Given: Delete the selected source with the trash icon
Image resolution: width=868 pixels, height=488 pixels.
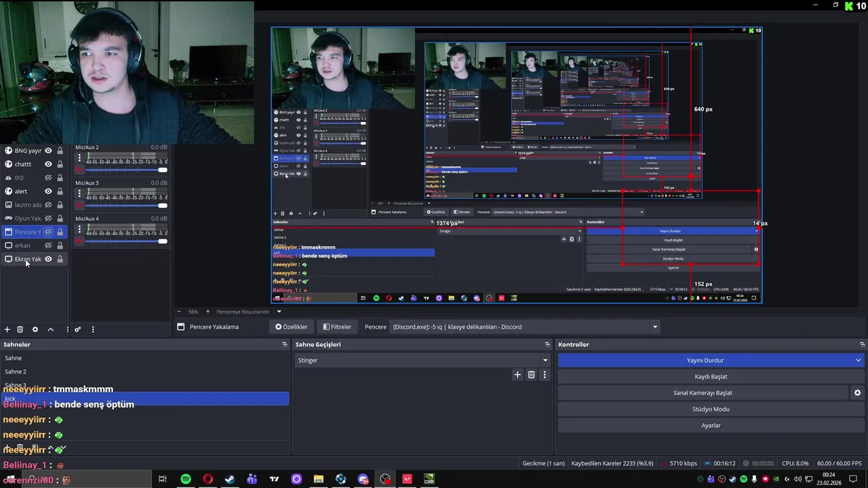Looking at the screenshot, I should (20, 329).
